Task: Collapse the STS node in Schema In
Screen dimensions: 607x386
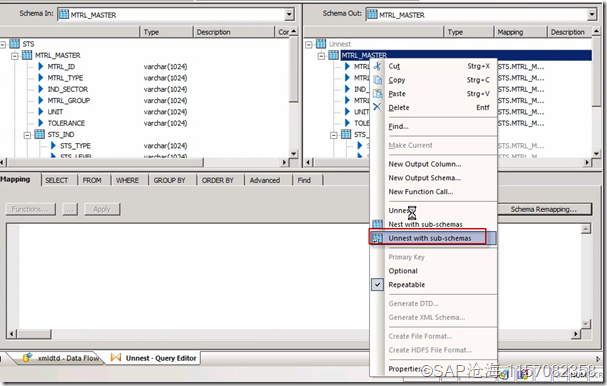Action: pyautogui.click(x=3, y=45)
